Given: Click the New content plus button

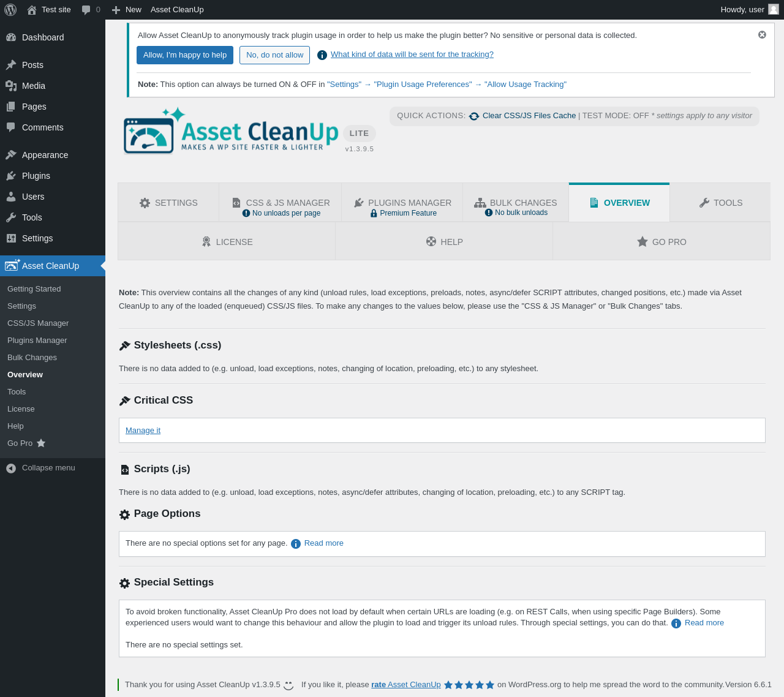Looking at the screenshot, I should tap(127, 10).
